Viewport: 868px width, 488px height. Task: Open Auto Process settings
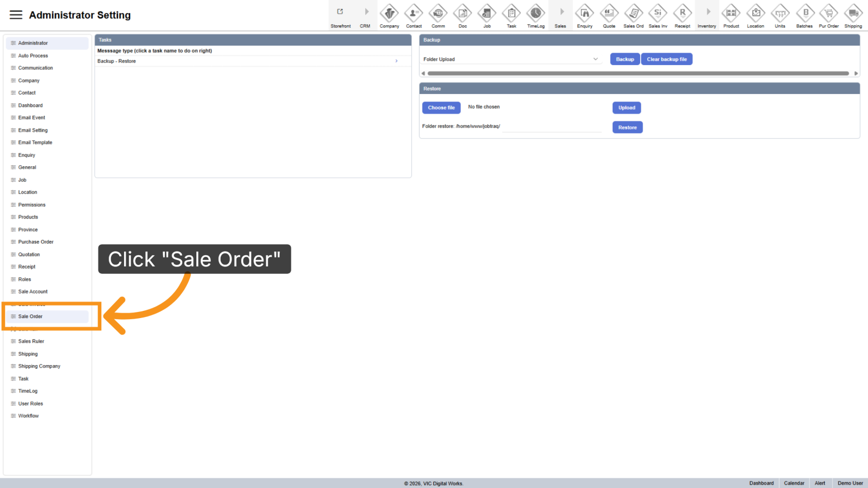coord(47,56)
